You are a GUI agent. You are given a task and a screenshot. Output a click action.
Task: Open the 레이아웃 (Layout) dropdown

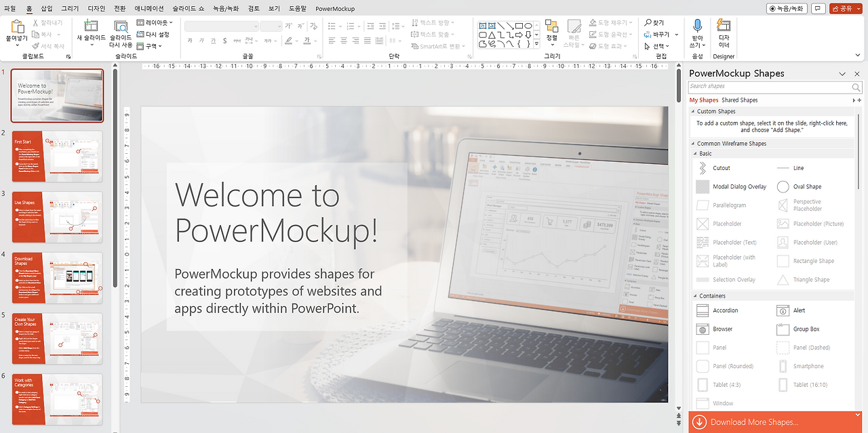[155, 22]
